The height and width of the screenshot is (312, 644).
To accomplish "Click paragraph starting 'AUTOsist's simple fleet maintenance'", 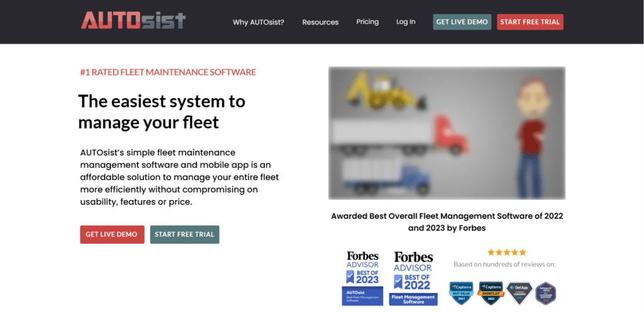I will (x=179, y=177).
